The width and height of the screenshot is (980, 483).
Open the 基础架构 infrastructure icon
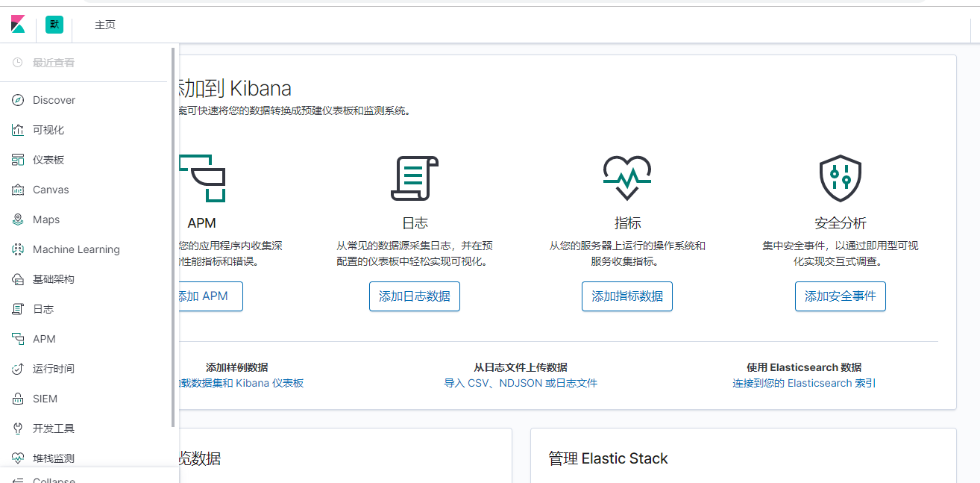(18, 279)
